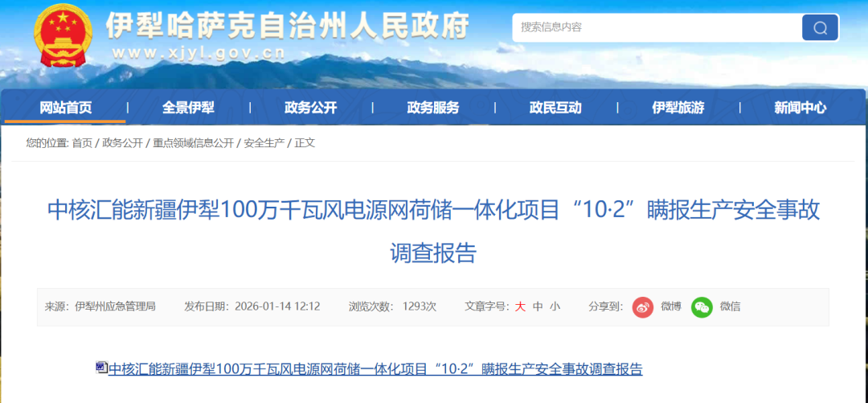Click the national emblem logo
868x403 pixels.
(x=63, y=35)
